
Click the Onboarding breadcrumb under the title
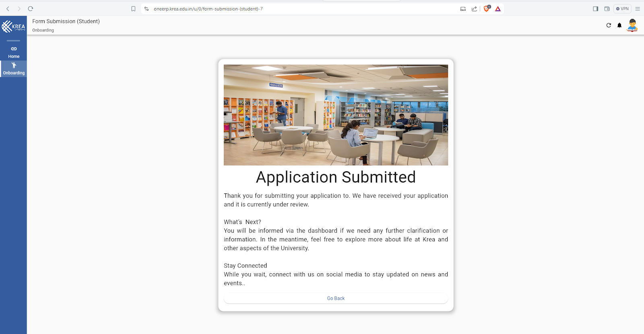tap(43, 30)
